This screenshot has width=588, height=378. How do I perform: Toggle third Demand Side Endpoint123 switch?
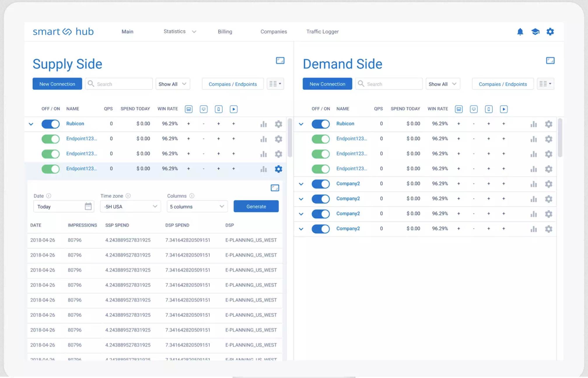tap(321, 169)
